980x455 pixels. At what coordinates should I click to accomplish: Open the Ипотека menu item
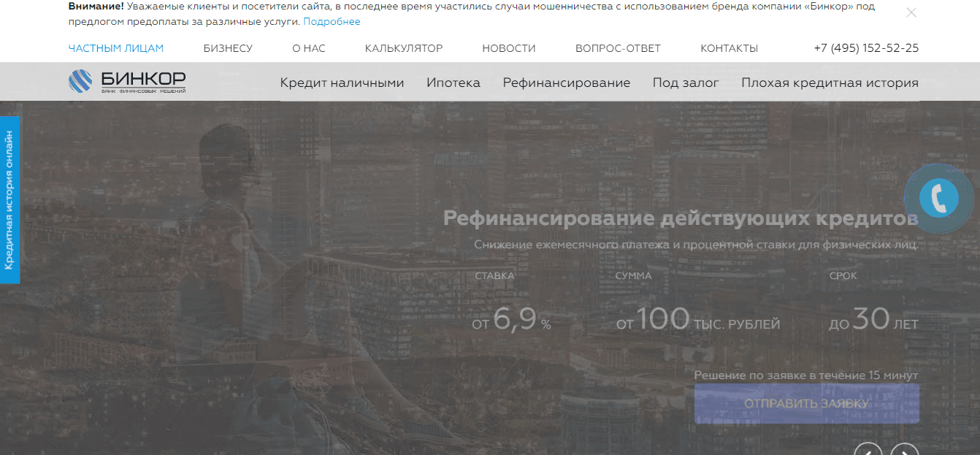coord(453,83)
